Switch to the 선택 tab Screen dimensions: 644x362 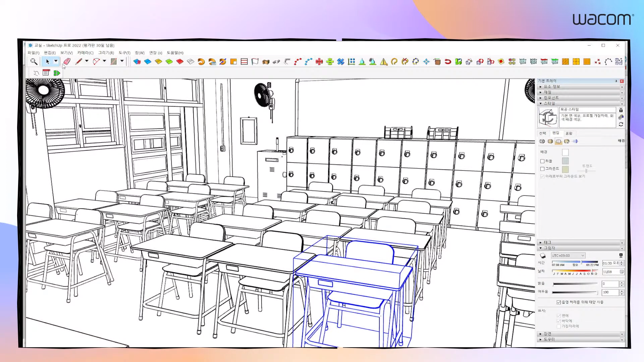(543, 133)
